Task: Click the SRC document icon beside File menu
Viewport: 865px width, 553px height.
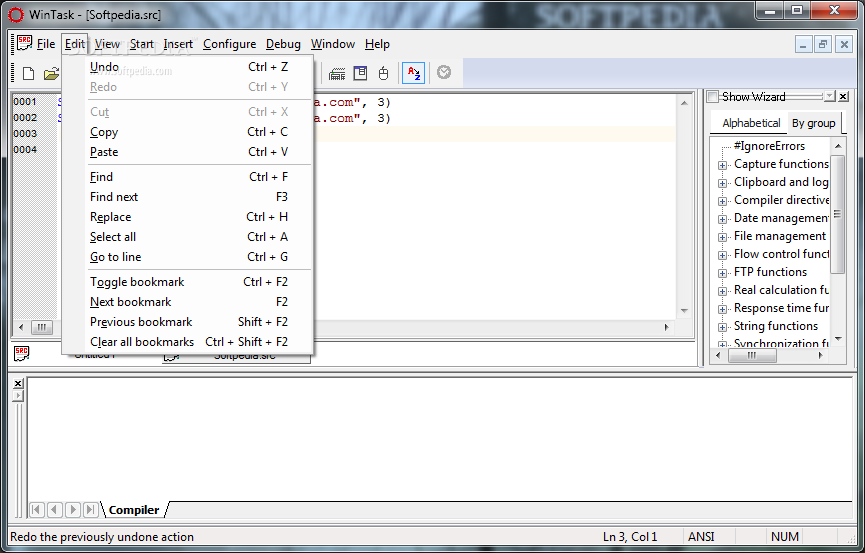Action: (24, 43)
